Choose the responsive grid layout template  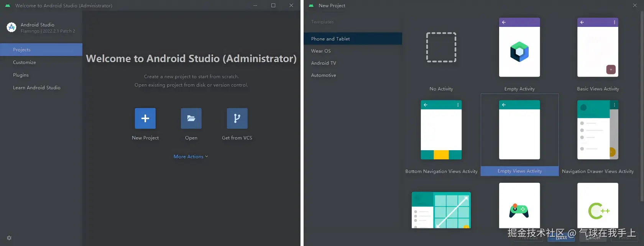point(441,210)
